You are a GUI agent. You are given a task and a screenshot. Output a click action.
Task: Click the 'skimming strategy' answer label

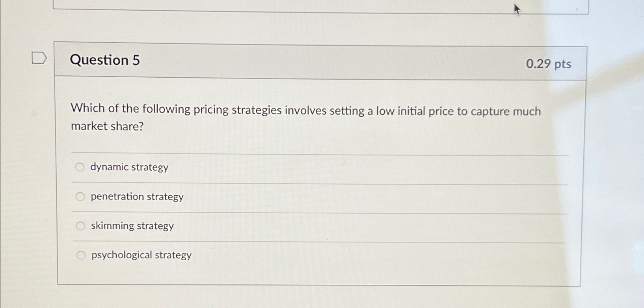point(132,226)
